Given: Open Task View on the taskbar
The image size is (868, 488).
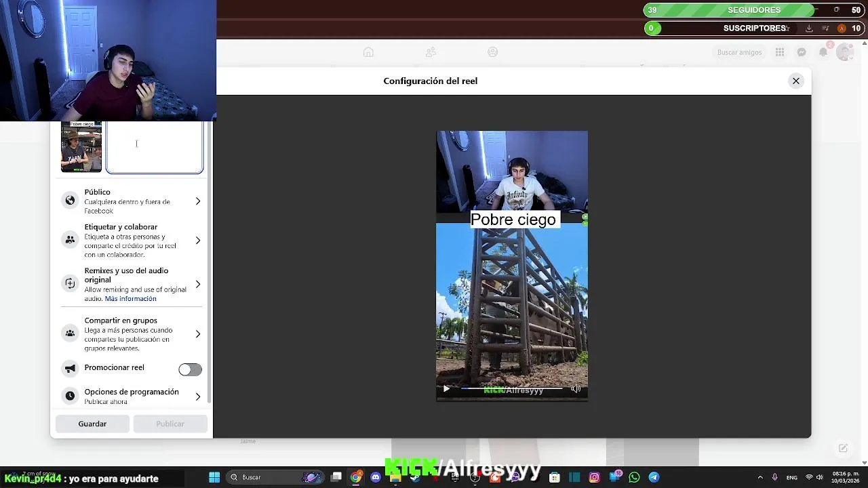Looking at the screenshot, I should (x=336, y=477).
